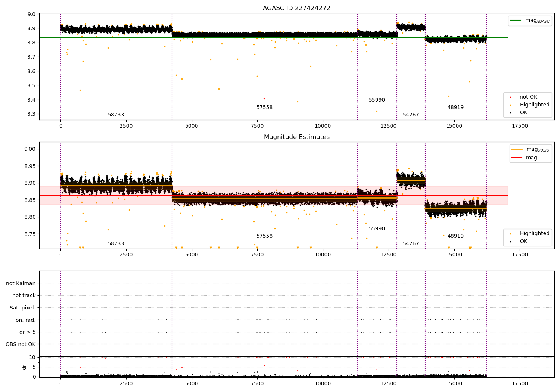The width and height of the screenshot is (560, 392).
Task: Click the 'not OK' legend entry
Action: tap(528, 97)
